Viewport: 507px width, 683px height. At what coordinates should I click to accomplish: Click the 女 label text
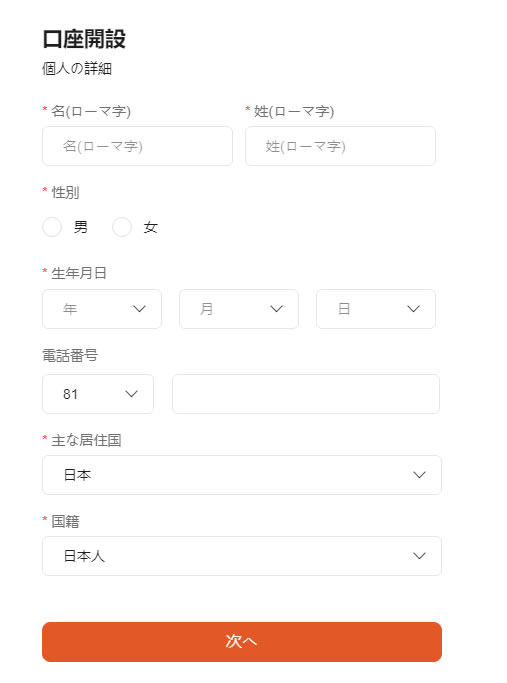click(151, 227)
